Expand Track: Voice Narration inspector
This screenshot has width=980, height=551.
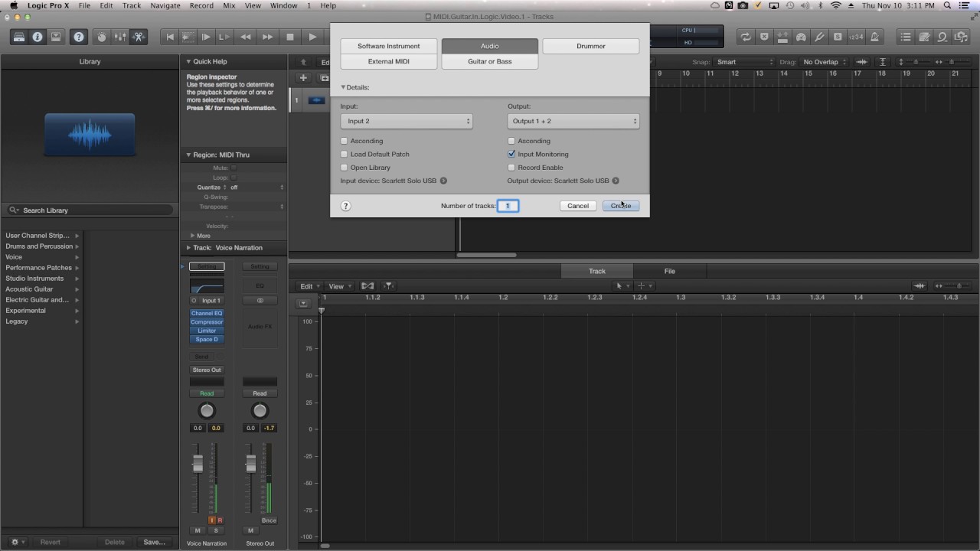pos(188,248)
